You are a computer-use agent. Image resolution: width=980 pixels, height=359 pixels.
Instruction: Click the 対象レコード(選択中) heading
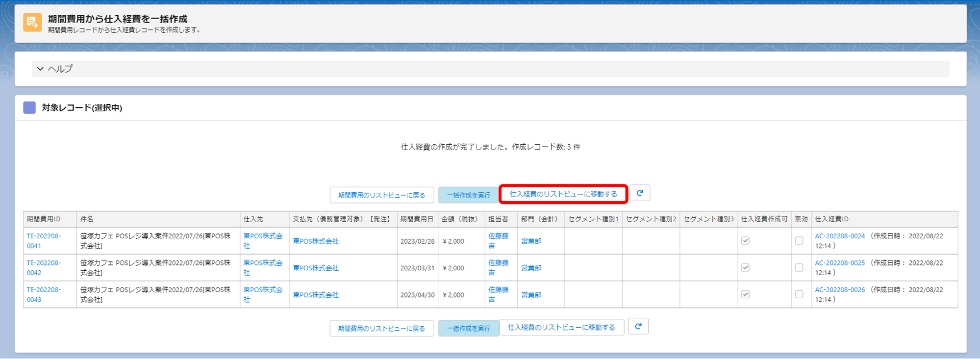(x=82, y=107)
